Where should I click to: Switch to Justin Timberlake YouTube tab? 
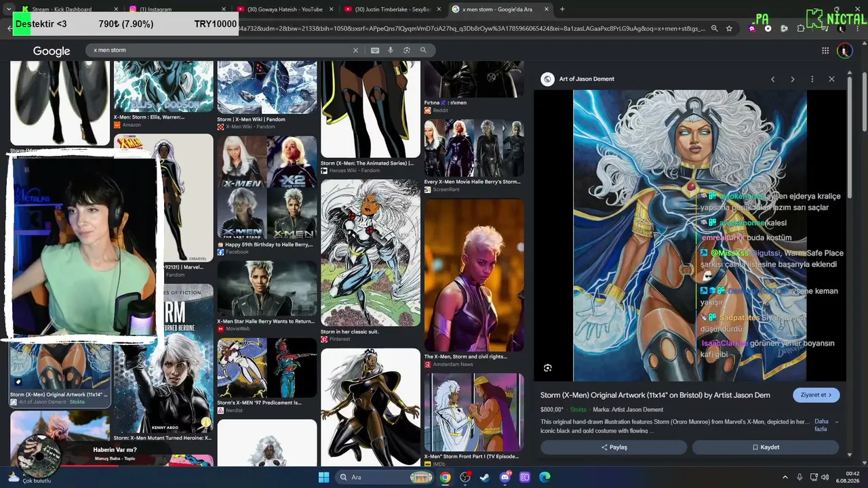[392, 9]
